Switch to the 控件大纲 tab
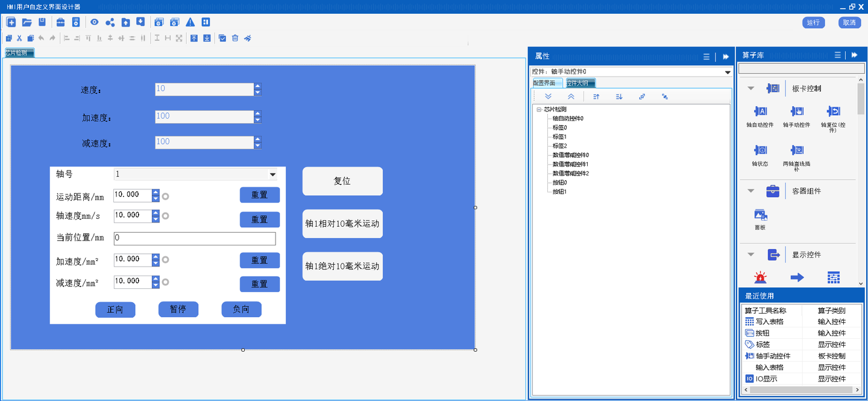 tap(581, 83)
